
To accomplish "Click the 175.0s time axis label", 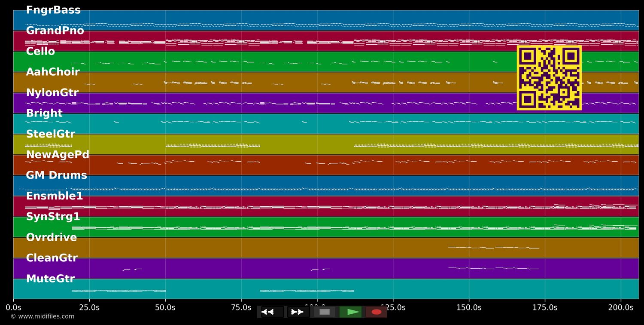I will click(x=545, y=307).
